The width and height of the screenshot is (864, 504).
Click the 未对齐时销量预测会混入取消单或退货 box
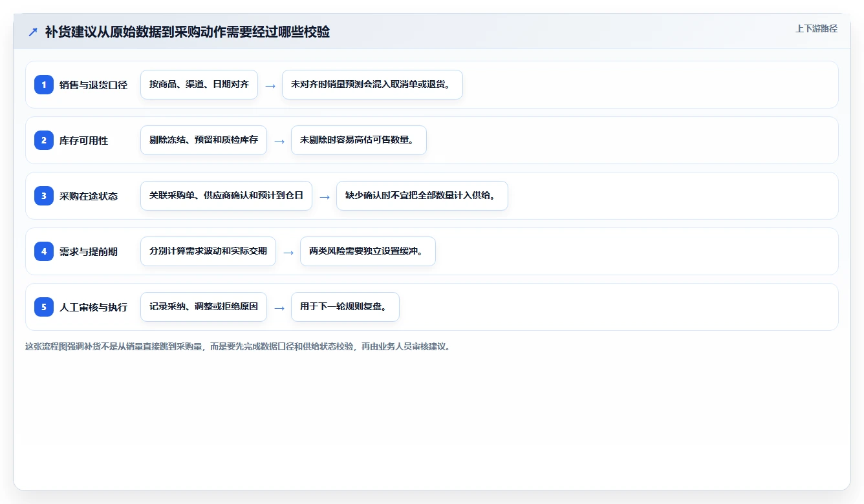[373, 85]
